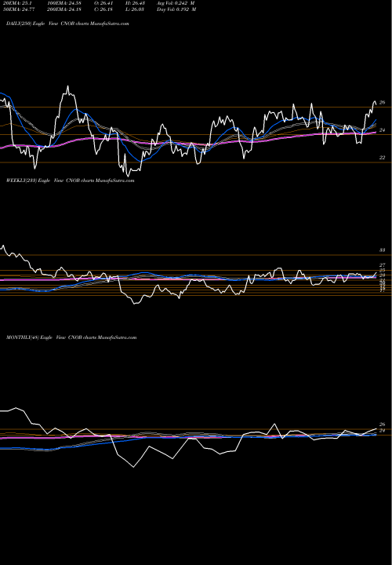Click the 26 price label on the daily chart
Viewport: 392px width, 565px height.
tap(383, 103)
